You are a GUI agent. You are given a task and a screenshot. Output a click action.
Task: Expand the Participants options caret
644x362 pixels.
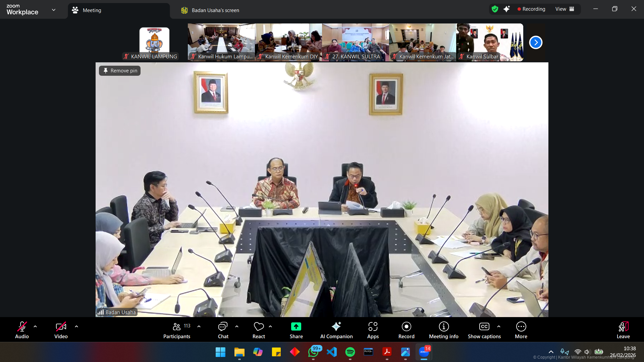199,326
